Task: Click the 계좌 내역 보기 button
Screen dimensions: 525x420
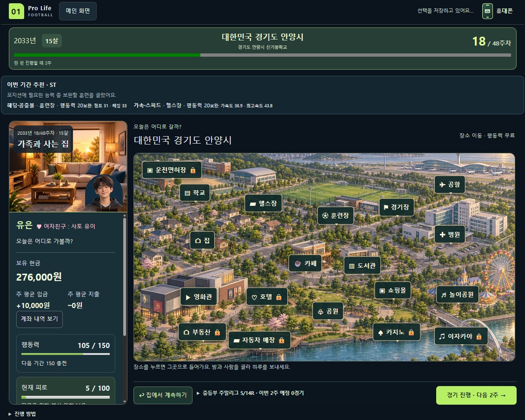Action: 40,319
